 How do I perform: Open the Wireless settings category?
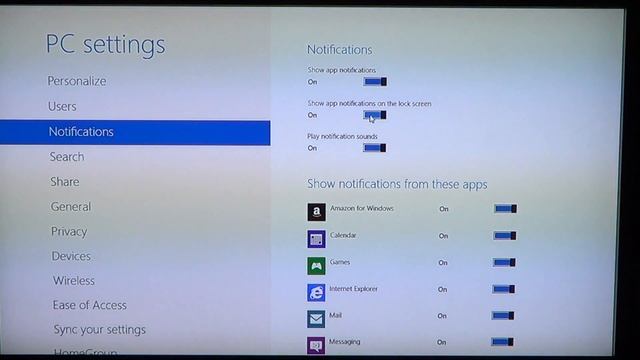[x=73, y=281]
